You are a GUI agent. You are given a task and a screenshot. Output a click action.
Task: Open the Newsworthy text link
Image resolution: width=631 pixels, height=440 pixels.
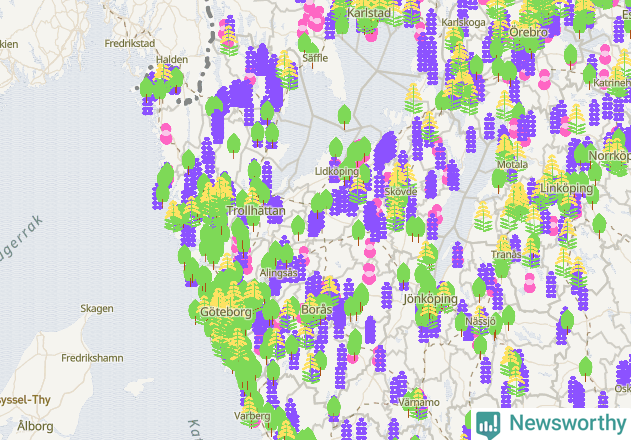tap(567, 423)
